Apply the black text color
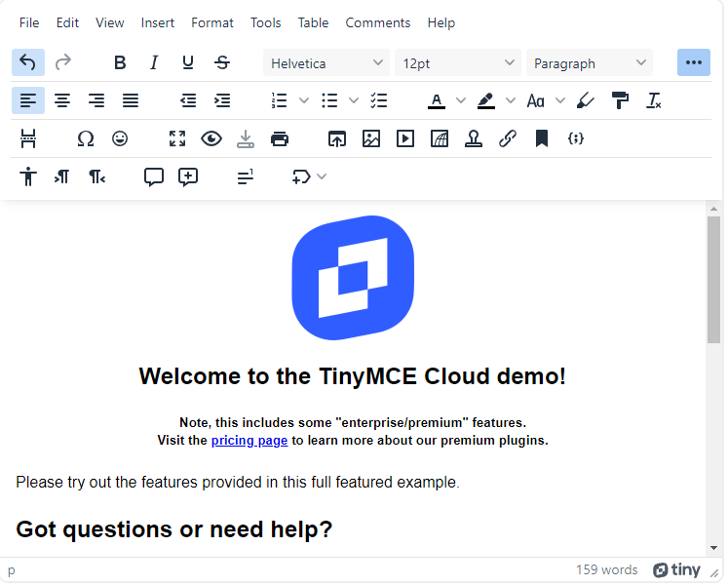Screen dimensions: 728x586 point(437,100)
